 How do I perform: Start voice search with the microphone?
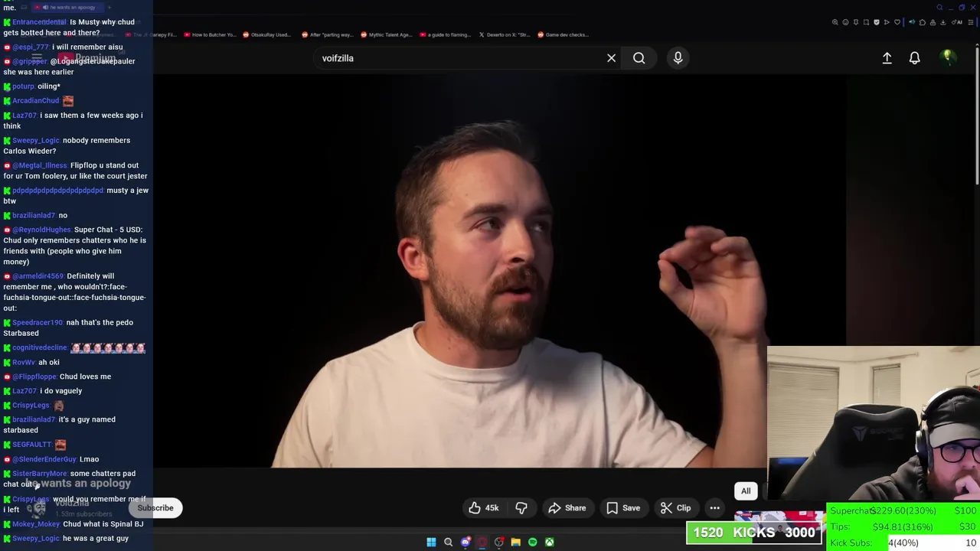click(x=678, y=58)
